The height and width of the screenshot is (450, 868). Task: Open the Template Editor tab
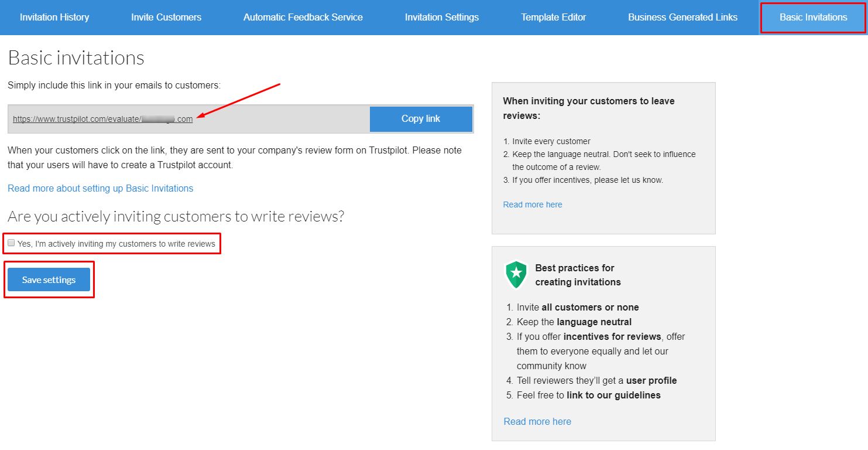554,17
